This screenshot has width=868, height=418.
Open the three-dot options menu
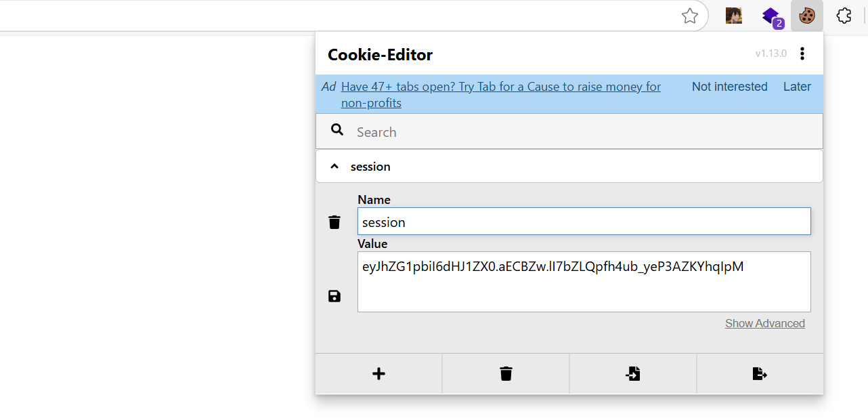[802, 54]
